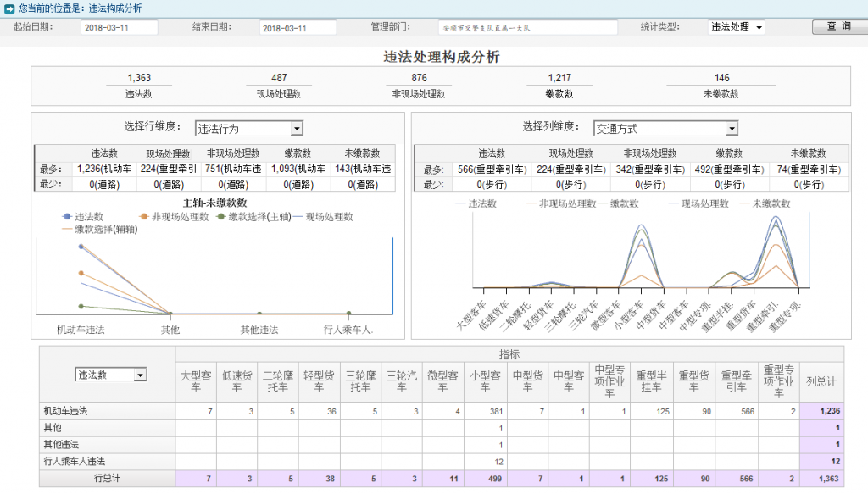This screenshot has height=494, width=868.
Task: Click the 起始日期 date input field
Action: (x=119, y=28)
